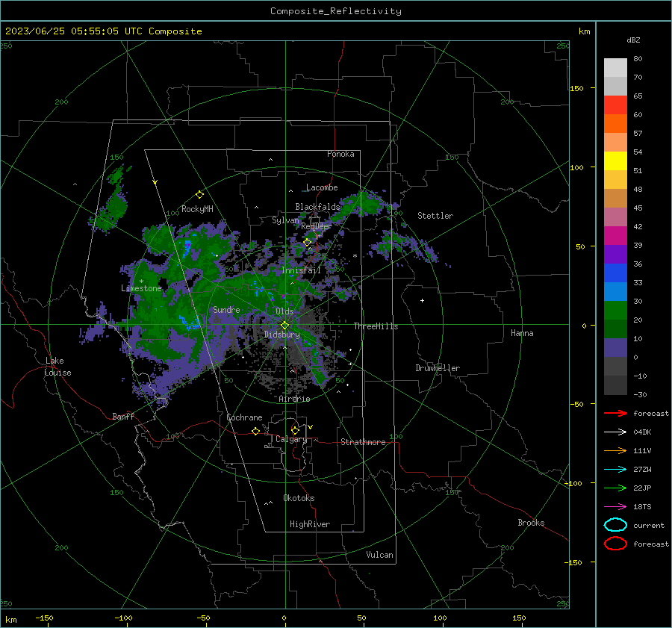Click the HighRiver label
This screenshot has width=672, height=628.
310,524
